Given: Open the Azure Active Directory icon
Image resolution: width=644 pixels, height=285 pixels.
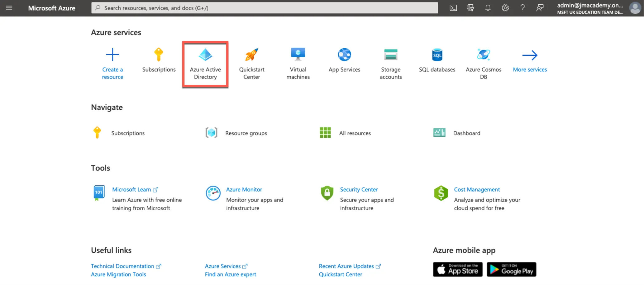Looking at the screenshot, I should click(205, 55).
